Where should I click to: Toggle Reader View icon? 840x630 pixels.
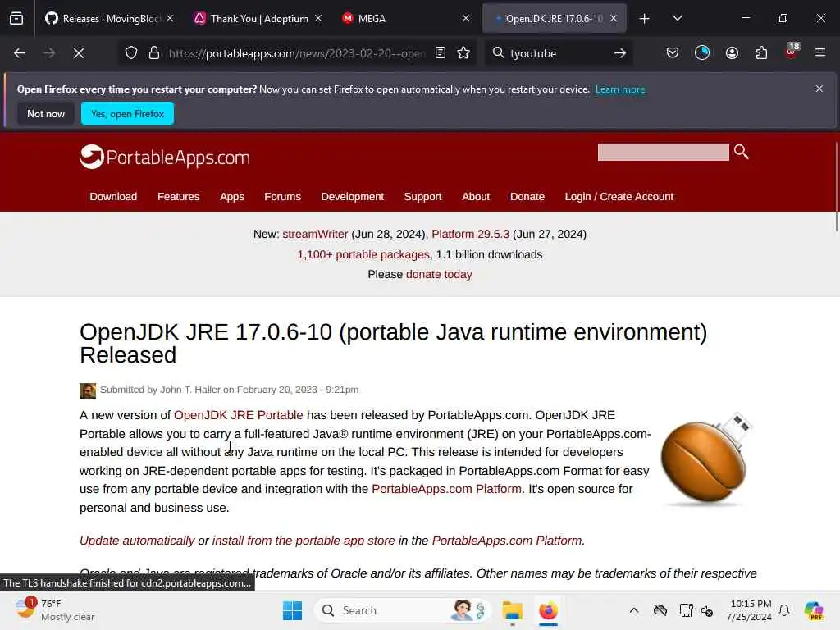pyautogui.click(x=441, y=52)
